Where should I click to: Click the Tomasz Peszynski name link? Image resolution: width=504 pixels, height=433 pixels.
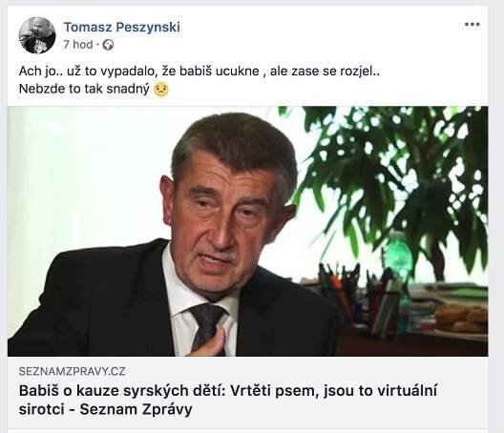click(122, 27)
